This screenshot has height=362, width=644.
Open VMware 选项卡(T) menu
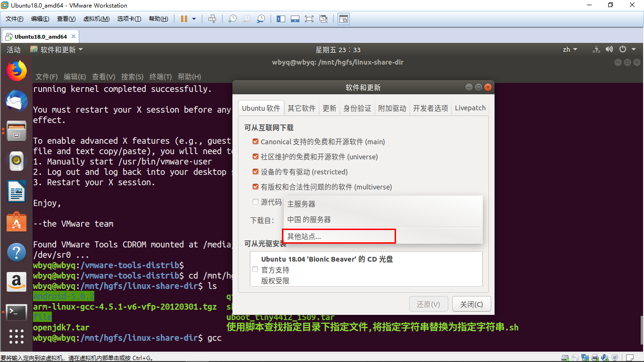[x=129, y=19]
